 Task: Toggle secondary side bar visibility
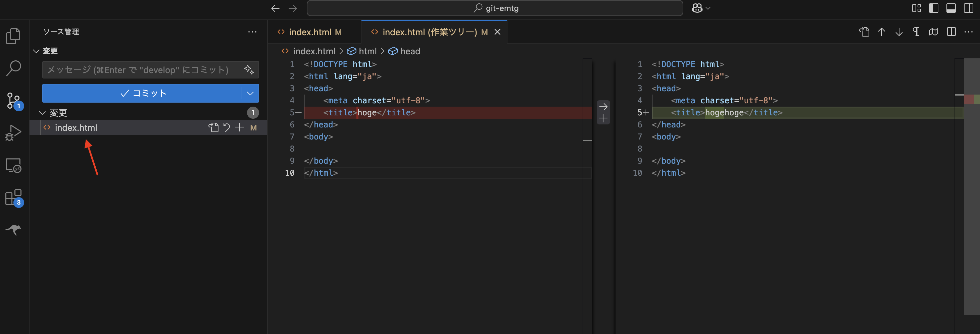click(x=969, y=8)
